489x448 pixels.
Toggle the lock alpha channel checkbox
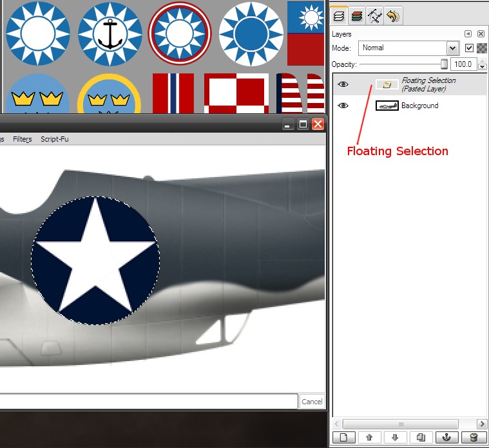pyautogui.click(x=469, y=48)
